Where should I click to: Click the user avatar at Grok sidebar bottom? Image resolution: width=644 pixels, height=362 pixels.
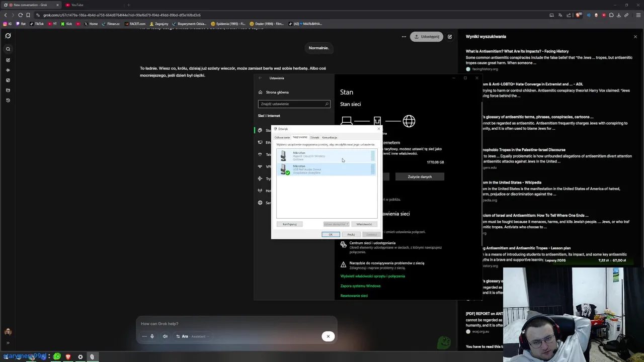[8, 332]
